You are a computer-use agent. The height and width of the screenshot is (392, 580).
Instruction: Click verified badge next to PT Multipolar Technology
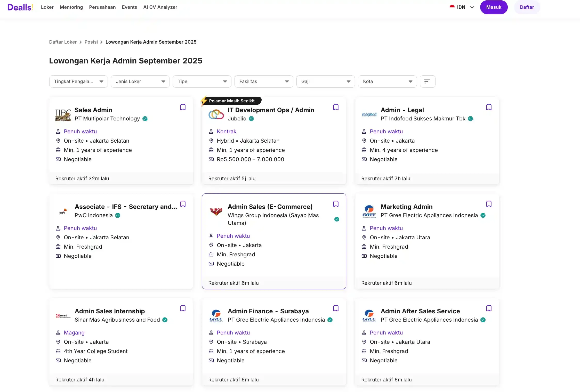coord(145,119)
